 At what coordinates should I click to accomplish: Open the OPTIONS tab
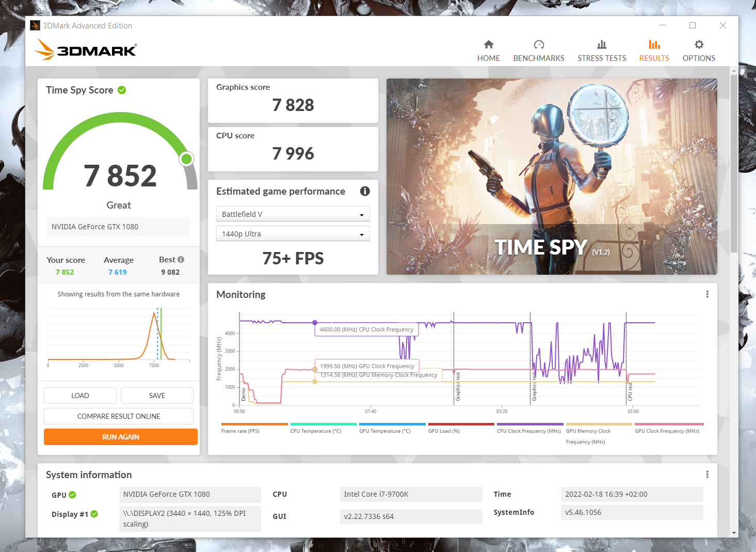click(699, 51)
